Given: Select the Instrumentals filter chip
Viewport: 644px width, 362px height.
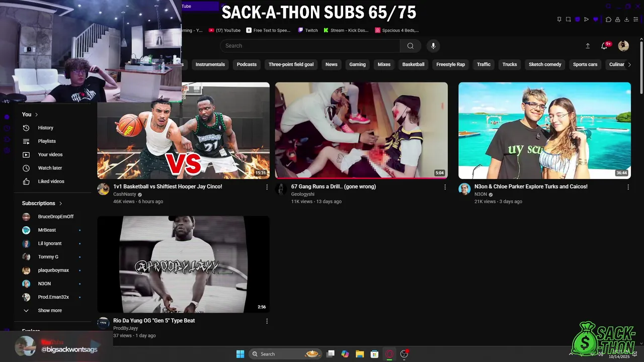Looking at the screenshot, I should pyautogui.click(x=210, y=64).
